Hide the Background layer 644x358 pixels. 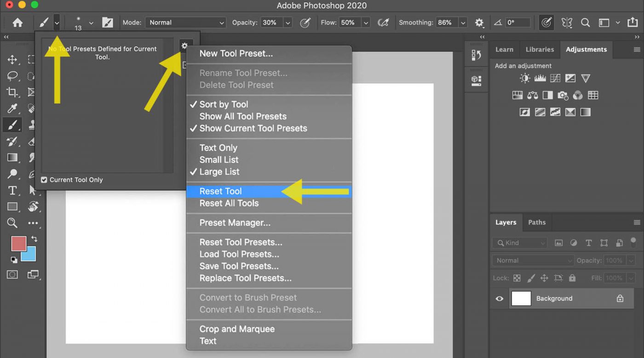coord(499,298)
